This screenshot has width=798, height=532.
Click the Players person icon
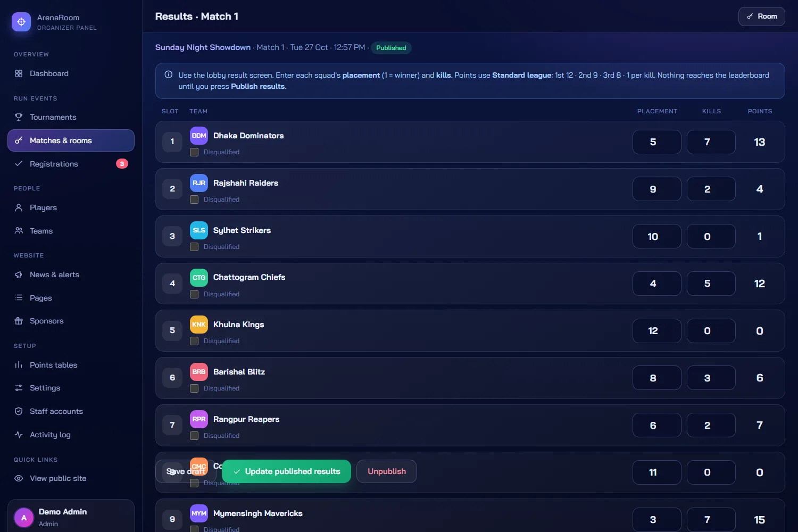pyautogui.click(x=19, y=207)
